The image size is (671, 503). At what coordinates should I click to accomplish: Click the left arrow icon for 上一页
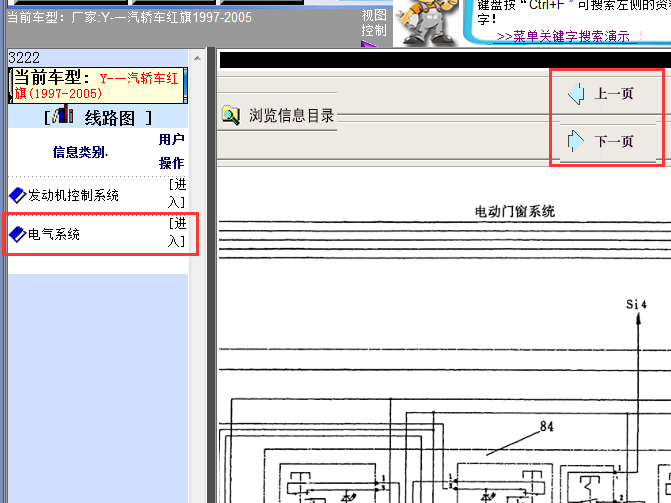(576, 93)
